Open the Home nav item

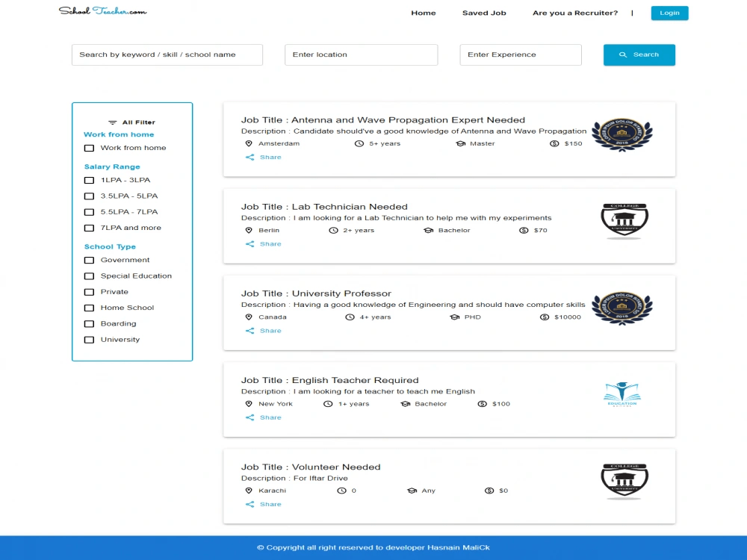[x=423, y=13]
